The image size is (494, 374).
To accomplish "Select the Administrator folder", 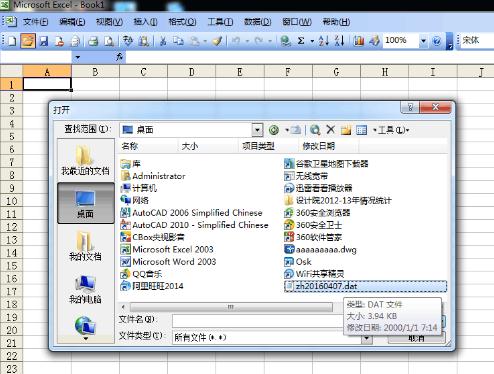I will pyautogui.click(x=153, y=176).
